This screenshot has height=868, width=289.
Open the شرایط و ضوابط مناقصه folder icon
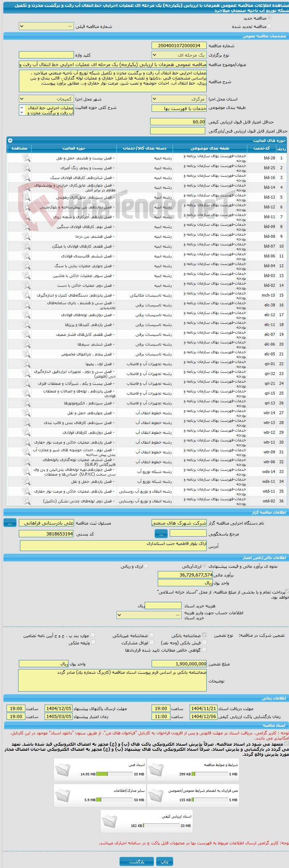[156, 770]
